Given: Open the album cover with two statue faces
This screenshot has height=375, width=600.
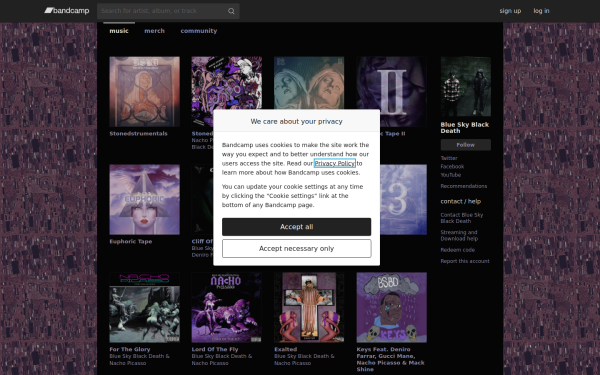Looking at the screenshot, I should coord(309,83).
